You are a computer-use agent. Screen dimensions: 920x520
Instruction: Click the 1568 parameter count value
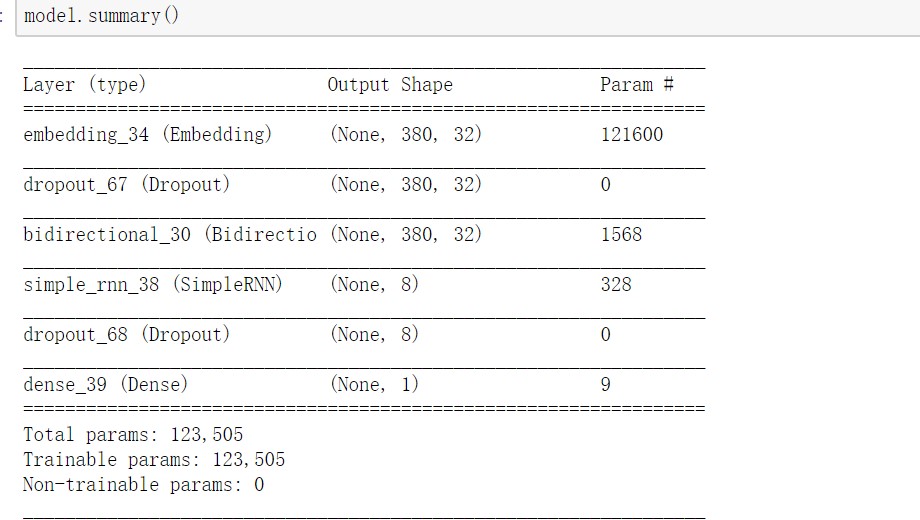621,235
